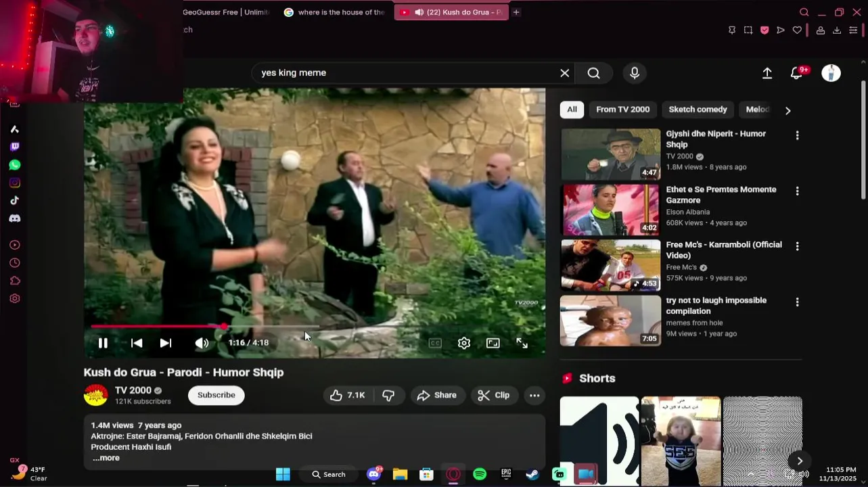
Task: Open the YouTube account avatar menu
Action: [831, 73]
